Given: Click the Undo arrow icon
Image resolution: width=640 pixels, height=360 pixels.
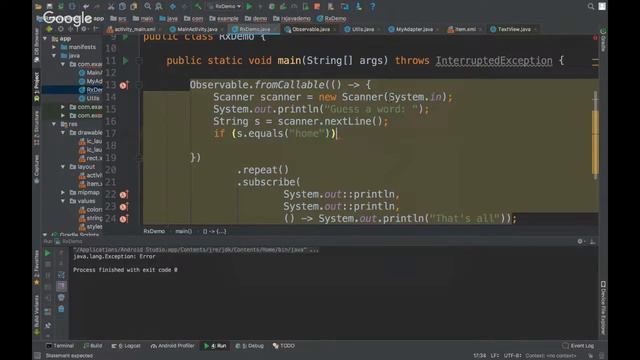Looking at the screenshot, I should click(86, 7).
